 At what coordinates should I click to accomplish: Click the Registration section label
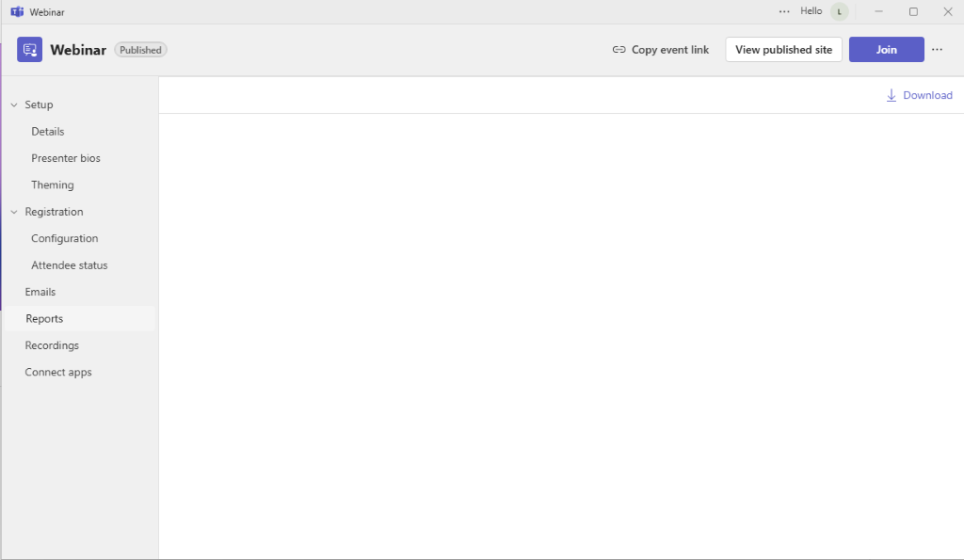point(54,212)
